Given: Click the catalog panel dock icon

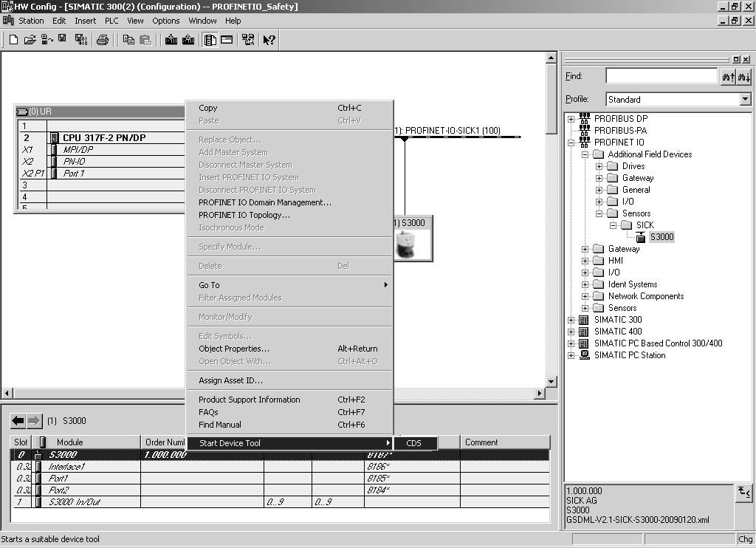Looking at the screenshot, I should [736, 59].
